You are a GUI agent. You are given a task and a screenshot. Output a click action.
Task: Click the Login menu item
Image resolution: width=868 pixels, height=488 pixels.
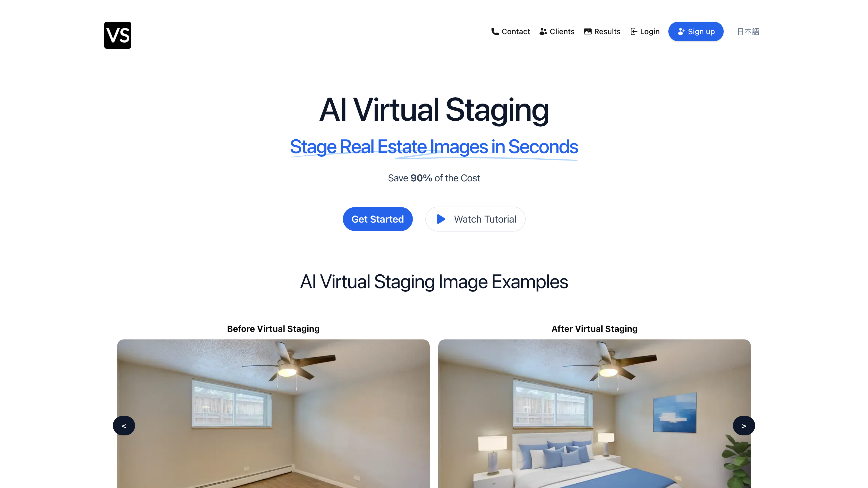tap(644, 31)
